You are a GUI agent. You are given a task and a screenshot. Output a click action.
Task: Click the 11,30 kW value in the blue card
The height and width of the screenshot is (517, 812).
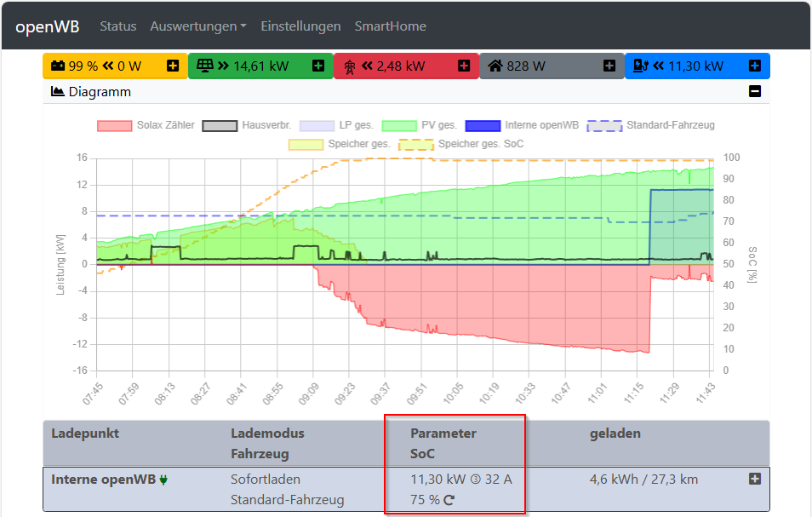tap(695, 66)
